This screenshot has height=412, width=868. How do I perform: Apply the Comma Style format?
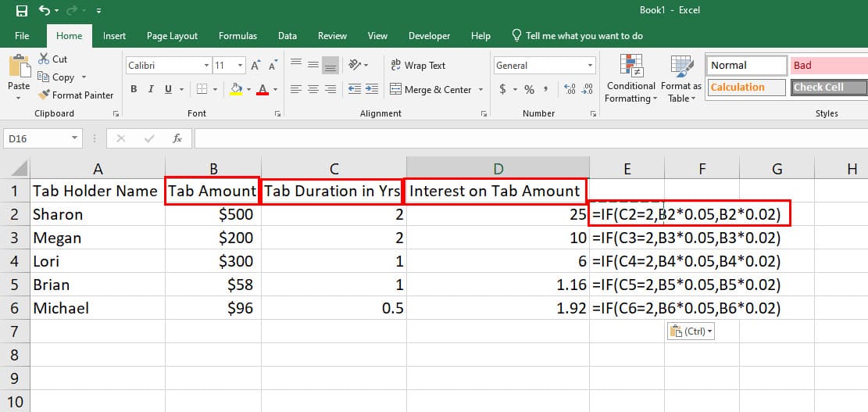click(x=546, y=89)
